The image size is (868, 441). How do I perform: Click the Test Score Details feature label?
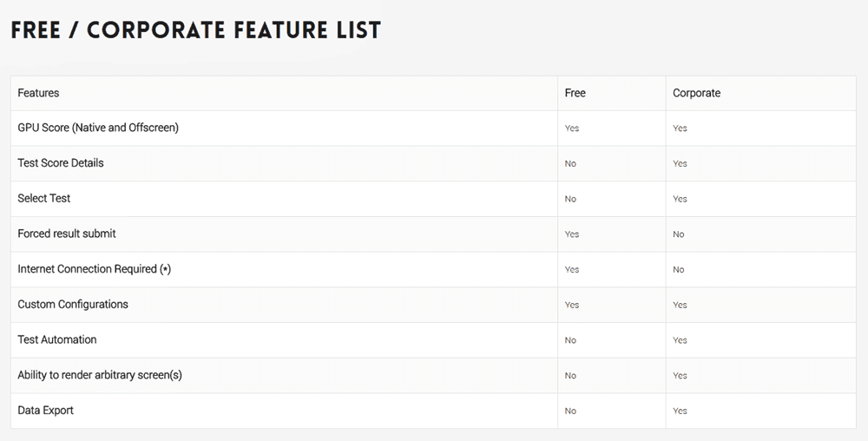[x=61, y=163]
